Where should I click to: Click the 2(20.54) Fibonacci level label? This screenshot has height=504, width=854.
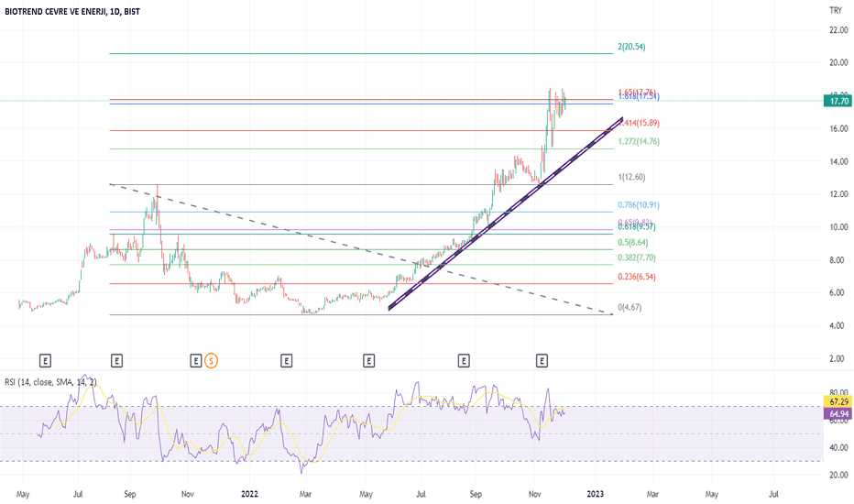pyautogui.click(x=631, y=47)
